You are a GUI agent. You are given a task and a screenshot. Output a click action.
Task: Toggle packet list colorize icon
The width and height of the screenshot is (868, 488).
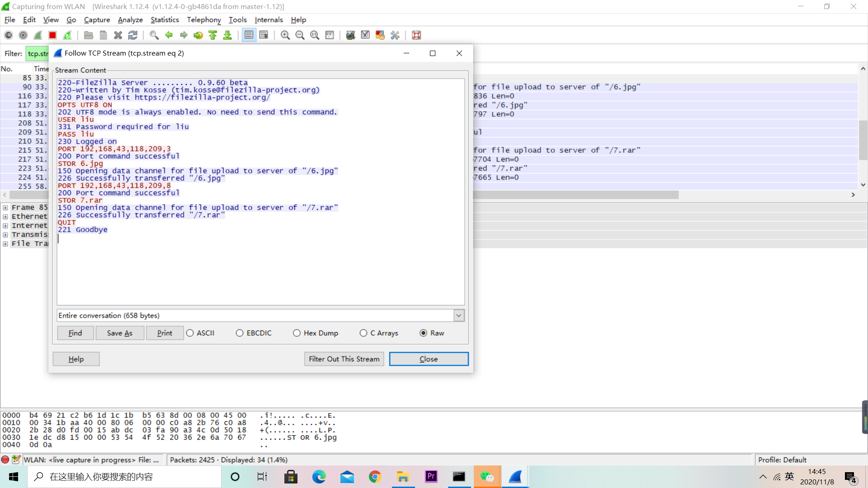[x=249, y=35]
